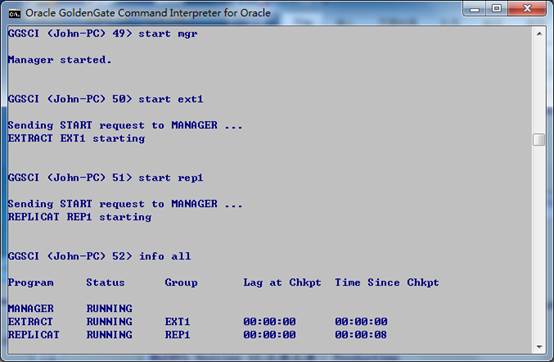Click the scrollbar down arrow

(x=539, y=346)
